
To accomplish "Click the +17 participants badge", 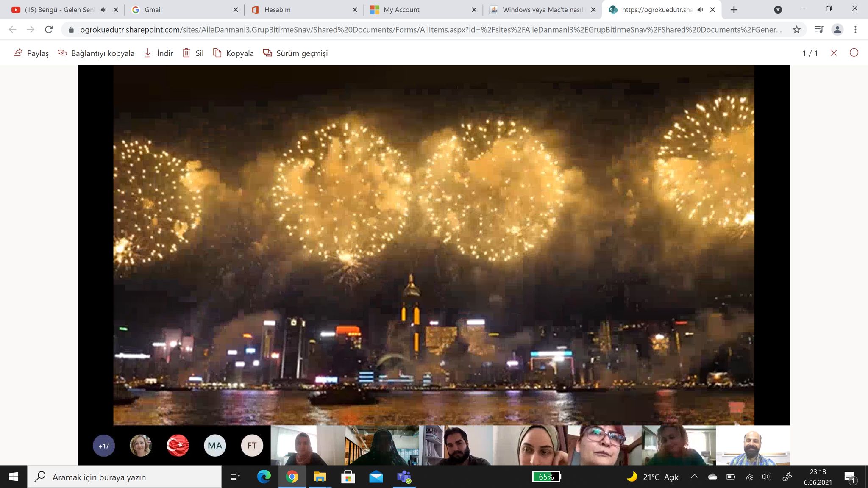I will tap(104, 446).
